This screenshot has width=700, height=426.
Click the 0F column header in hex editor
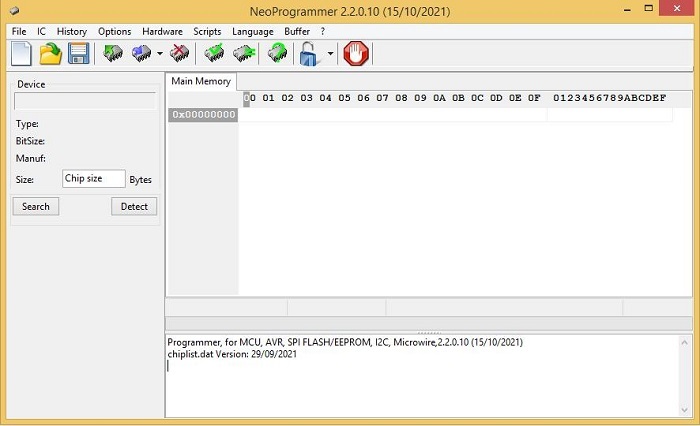534,98
